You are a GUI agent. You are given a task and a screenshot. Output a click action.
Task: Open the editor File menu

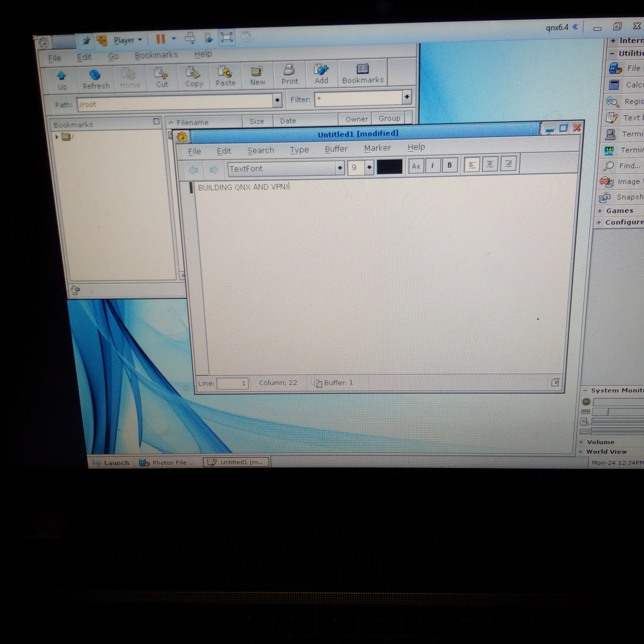194,151
